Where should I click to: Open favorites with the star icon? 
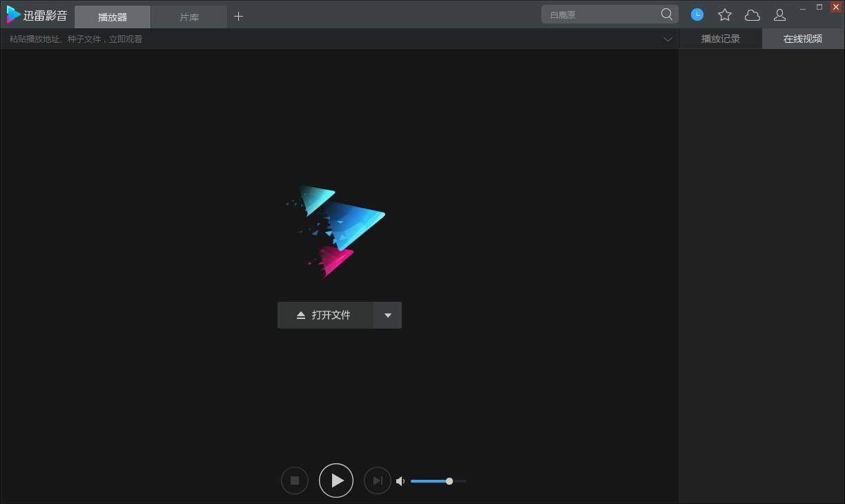click(x=724, y=14)
